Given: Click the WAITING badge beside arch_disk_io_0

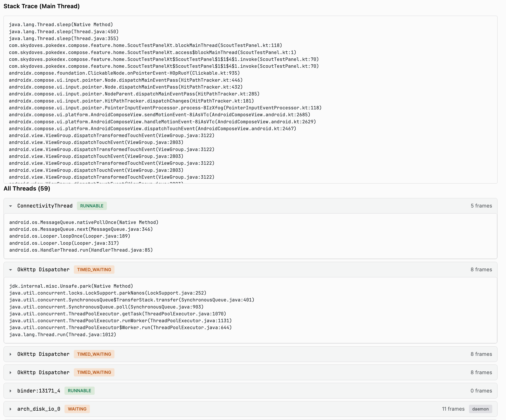Looking at the screenshot, I should tap(77, 409).
